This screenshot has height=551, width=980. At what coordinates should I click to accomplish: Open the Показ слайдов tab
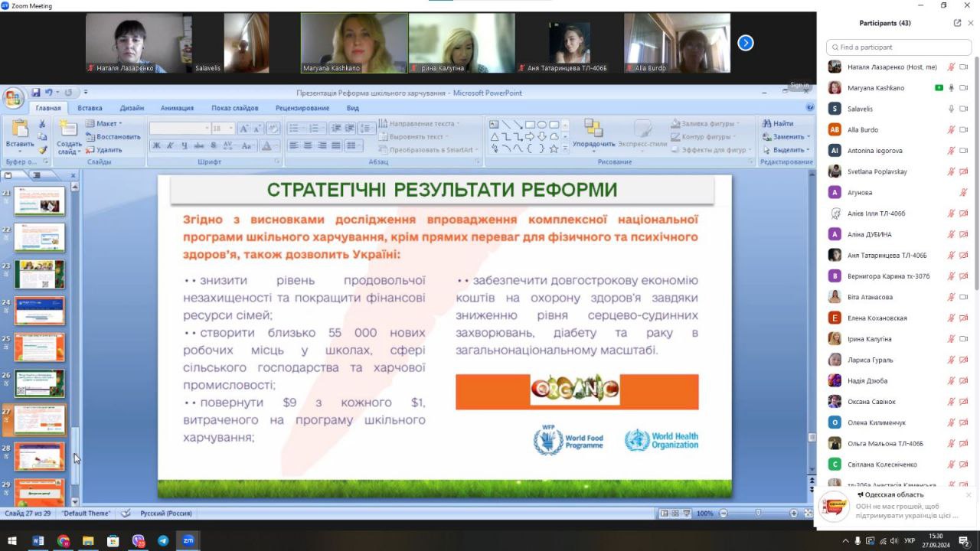235,108
